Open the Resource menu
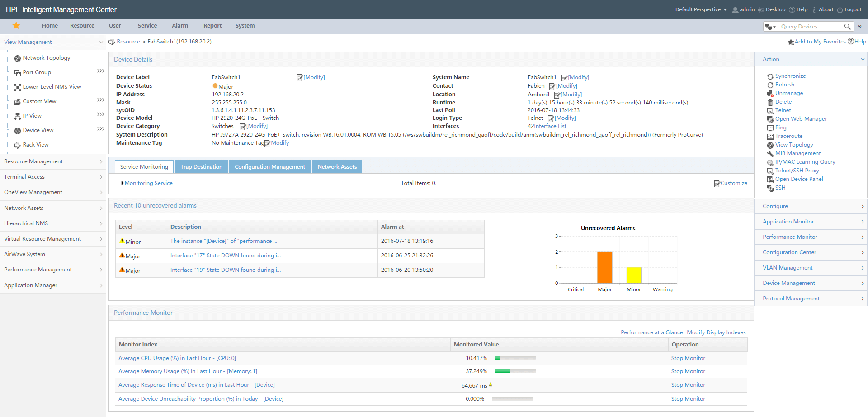The width and height of the screenshot is (868, 417). [x=82, y=26]
